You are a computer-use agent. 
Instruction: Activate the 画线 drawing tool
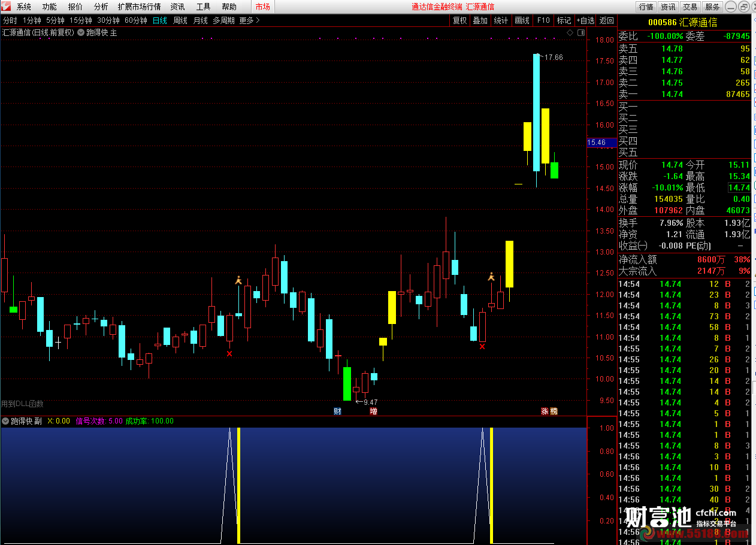tap(522, 20)
